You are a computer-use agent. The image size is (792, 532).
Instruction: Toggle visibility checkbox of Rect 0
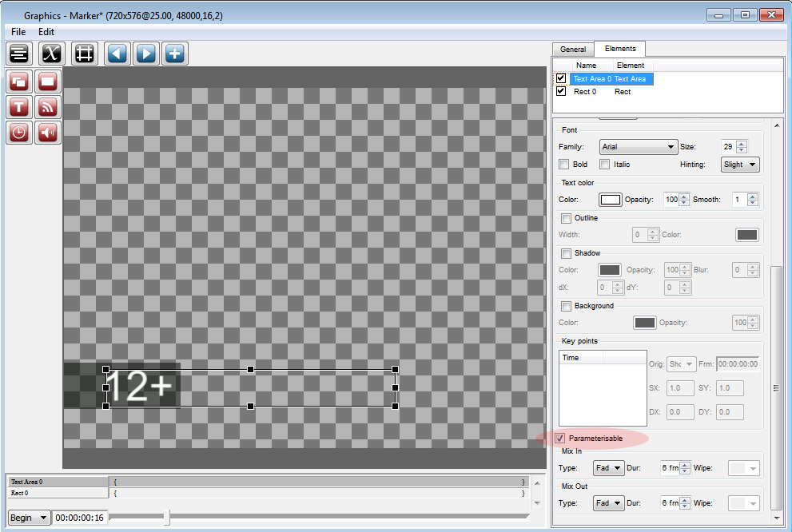pyautogui.click(x=561, y=91)
